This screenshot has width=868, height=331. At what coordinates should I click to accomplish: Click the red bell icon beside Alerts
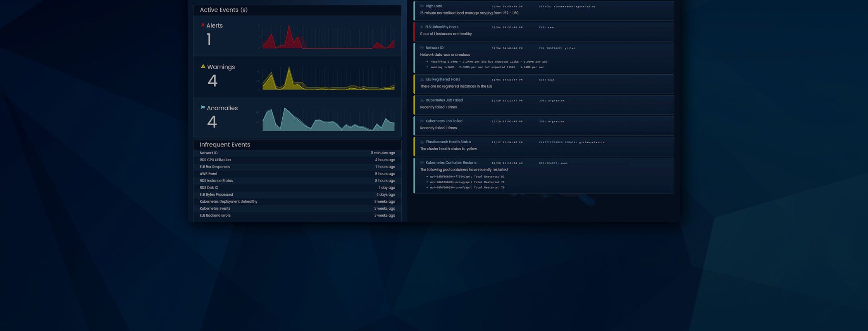pos(203,25)
